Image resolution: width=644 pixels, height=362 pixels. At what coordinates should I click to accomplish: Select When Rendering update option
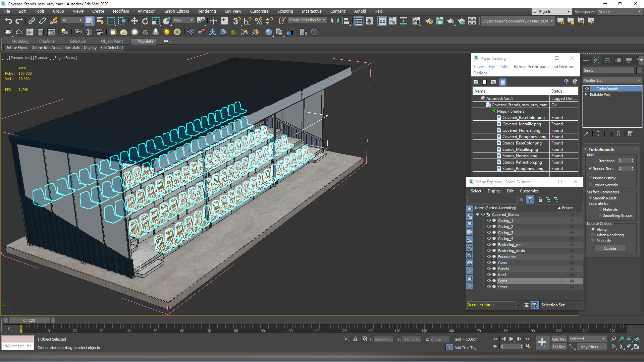[x=593, y=235]
